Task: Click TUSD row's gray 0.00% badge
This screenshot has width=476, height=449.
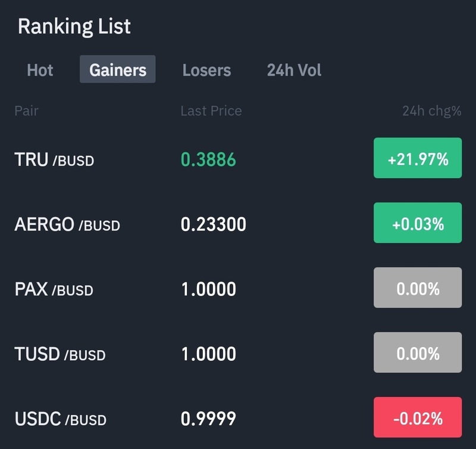Action: pyautogui.click(x=418, y=353)
